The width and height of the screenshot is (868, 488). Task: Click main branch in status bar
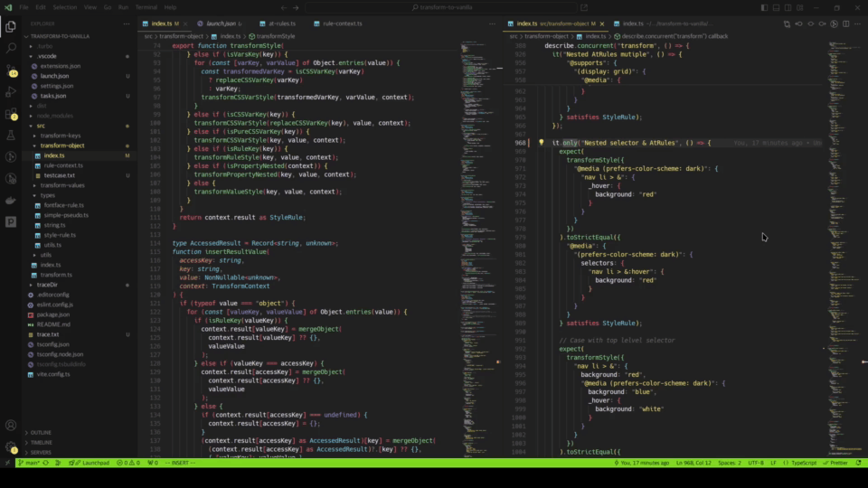[29, 463]
